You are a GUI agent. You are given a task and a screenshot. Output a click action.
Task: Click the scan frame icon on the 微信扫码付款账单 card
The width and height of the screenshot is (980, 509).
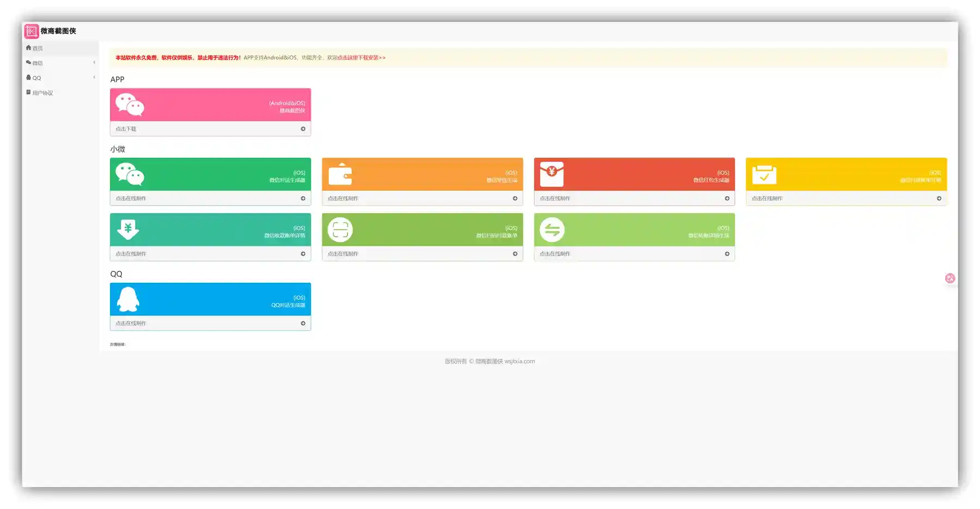click(x=340, y=230)
